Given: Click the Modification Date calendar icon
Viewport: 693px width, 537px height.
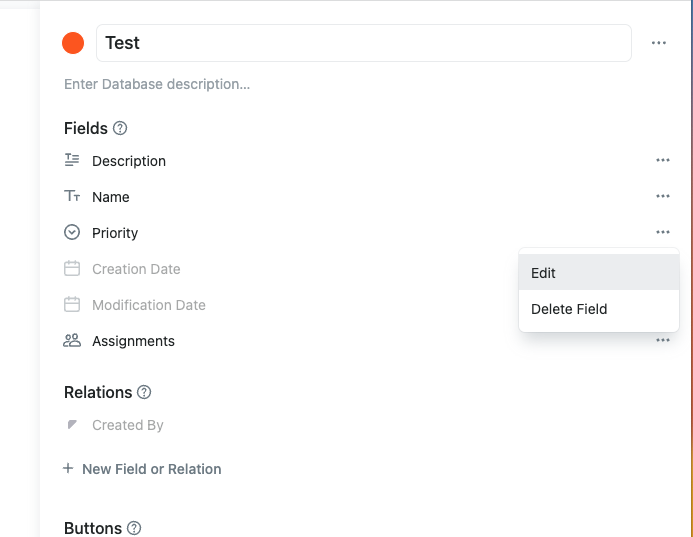Looking at the screenshot, I should [x=72, y=305].
